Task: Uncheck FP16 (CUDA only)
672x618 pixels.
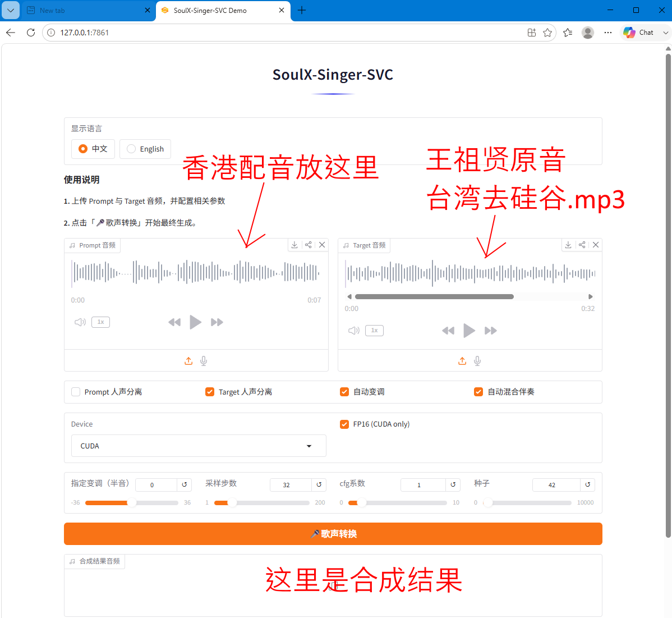Action: coord(344,424)
